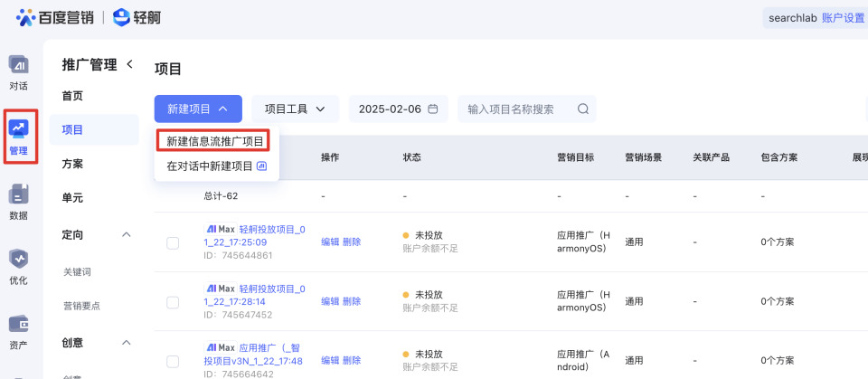
Task: Open the 资产 sidebar icon
Action: pos(18,330)
